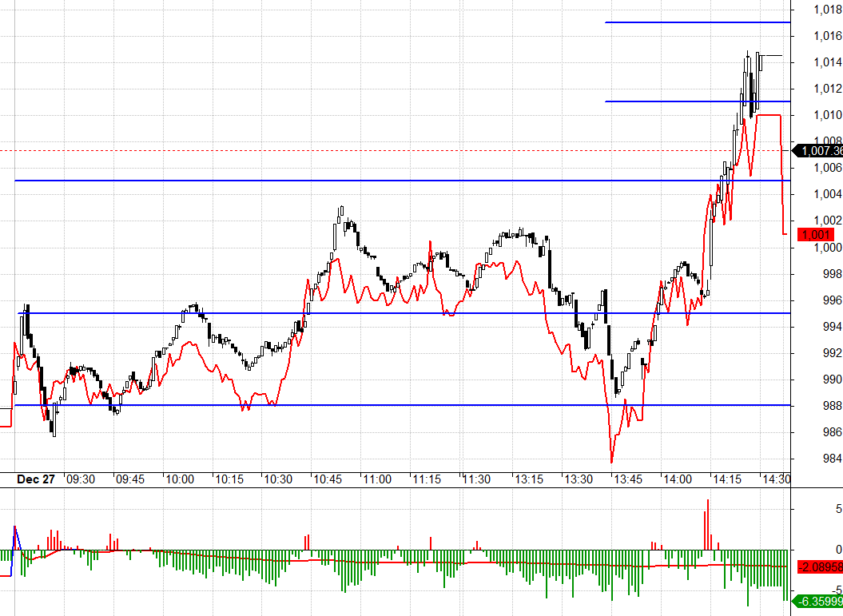The image size is (843, 616).
Task: Select the red 1,001 price label
Action: coord(816,234)
